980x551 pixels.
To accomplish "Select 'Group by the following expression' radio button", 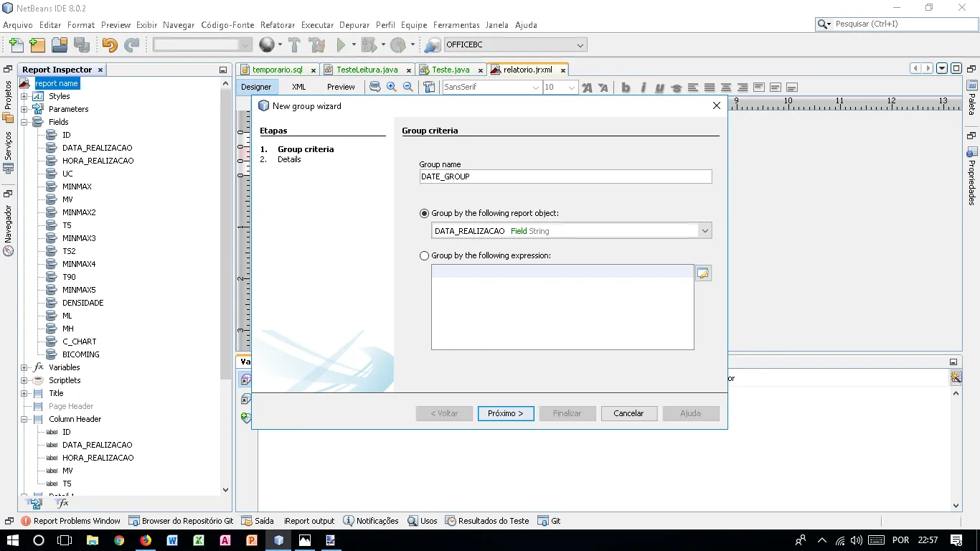I will point(425,256).
